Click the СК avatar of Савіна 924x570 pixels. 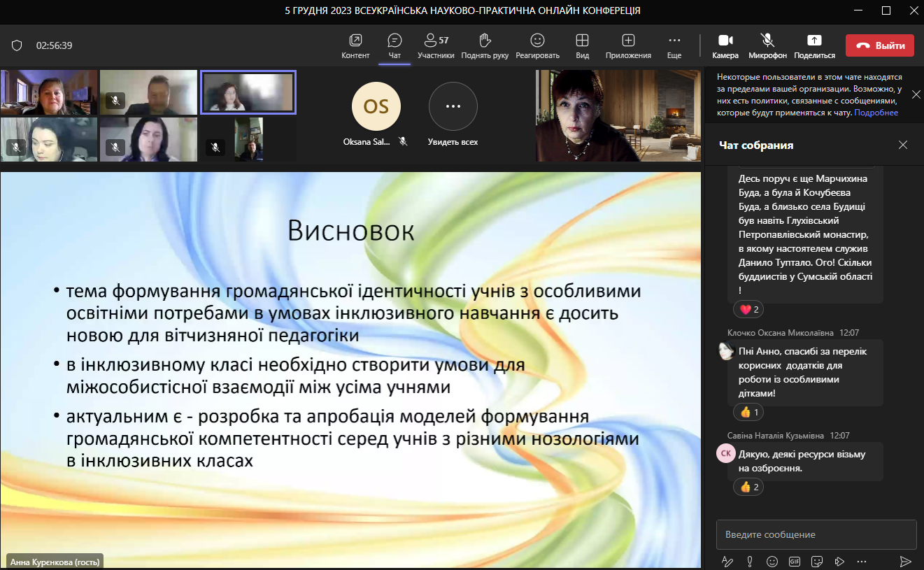point(726,453)
